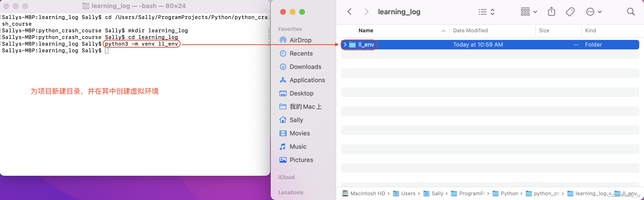This screenshot has width=644, height=200.
Task: Click ProgramProjects in path bar
Action: [468, 193]
